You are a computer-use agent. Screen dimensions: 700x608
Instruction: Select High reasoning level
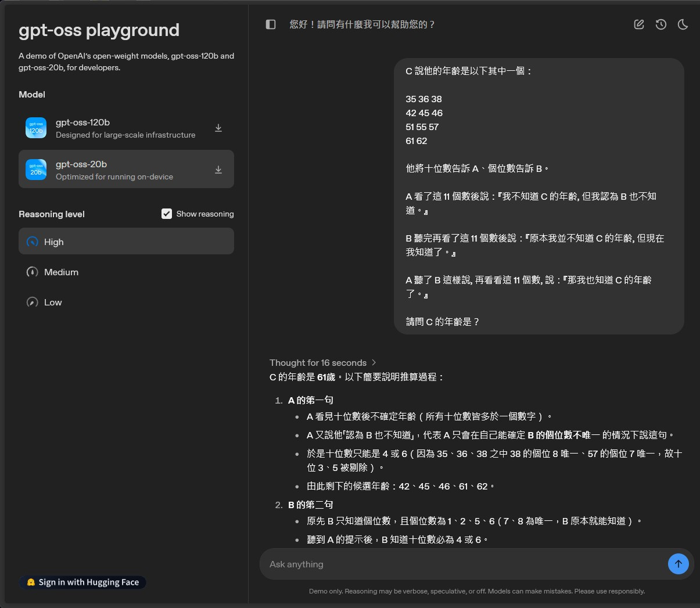pyautogui.click(x=126, y=241)
